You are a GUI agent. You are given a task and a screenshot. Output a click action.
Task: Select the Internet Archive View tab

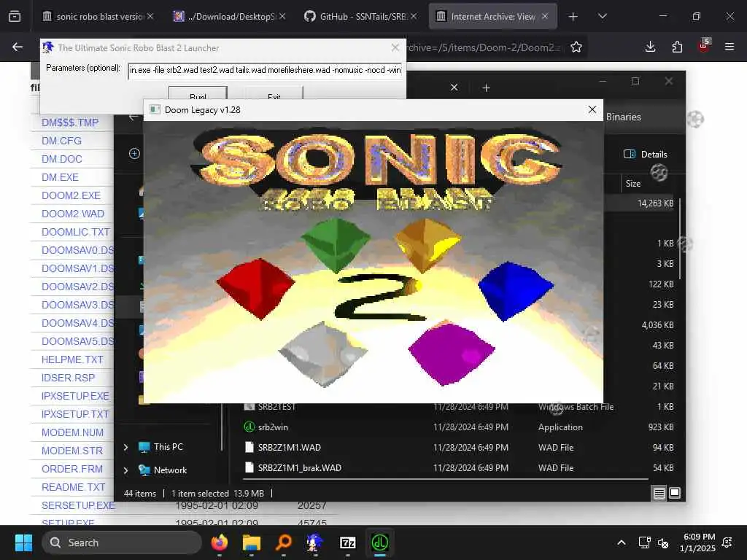(x=492, y=17)
